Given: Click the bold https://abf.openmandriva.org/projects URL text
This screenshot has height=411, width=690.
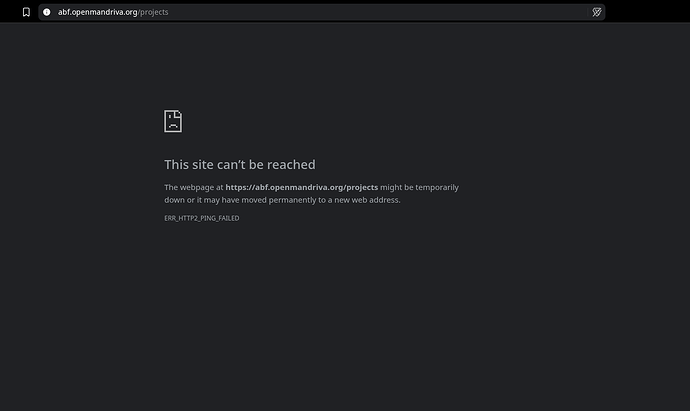Looking at the screenshot, I should coord(301,187).
